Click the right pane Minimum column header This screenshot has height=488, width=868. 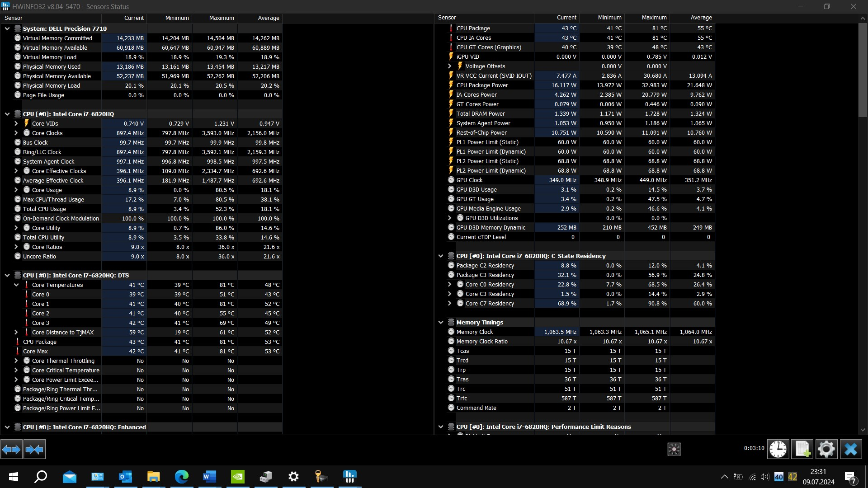click(602, 18)
